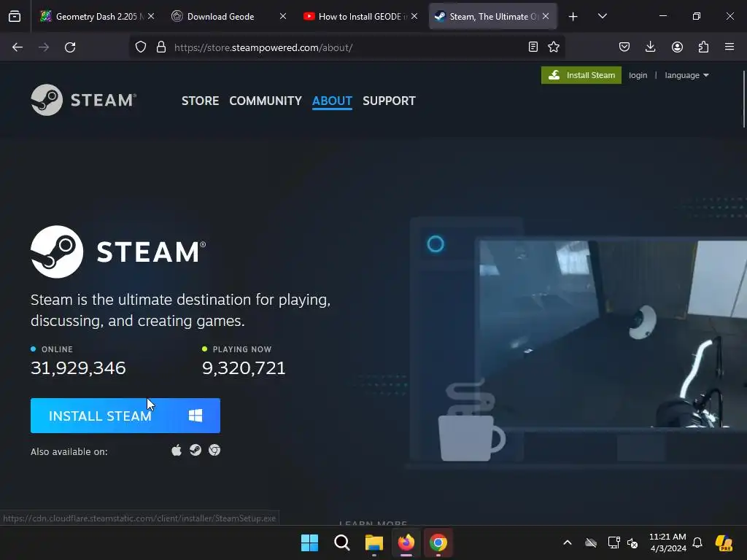Screen dimensions: 747x560
Task: Open the clock showing 11:21 AM
Action: point(668,542)
